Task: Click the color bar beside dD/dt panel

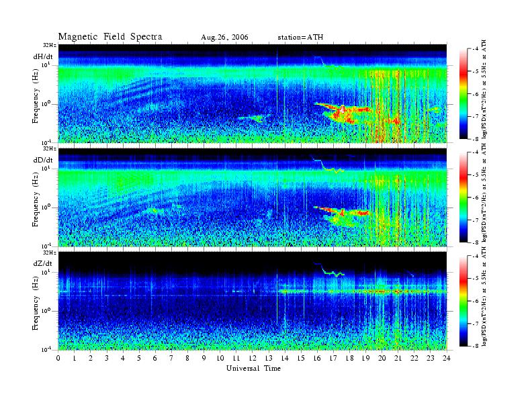Action: 463,197
